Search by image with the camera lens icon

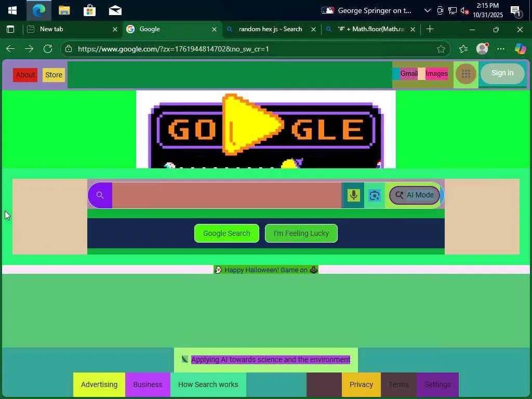[x=375, y=195]
